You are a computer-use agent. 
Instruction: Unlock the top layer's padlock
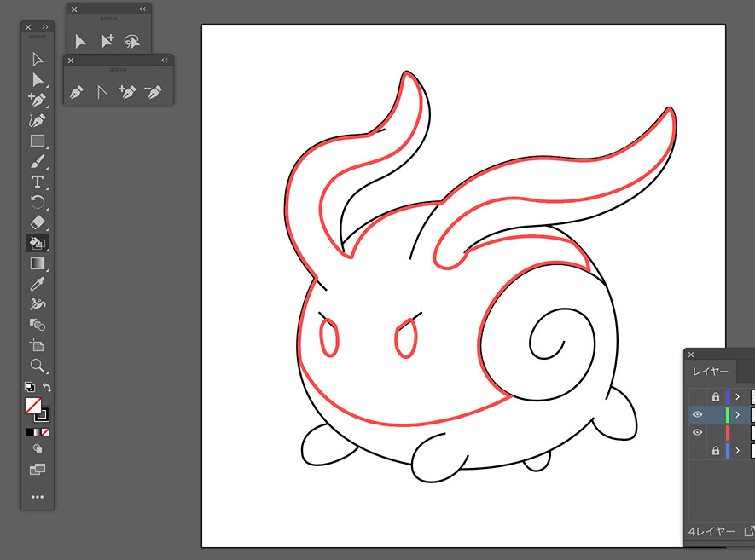tap(716, 397)
